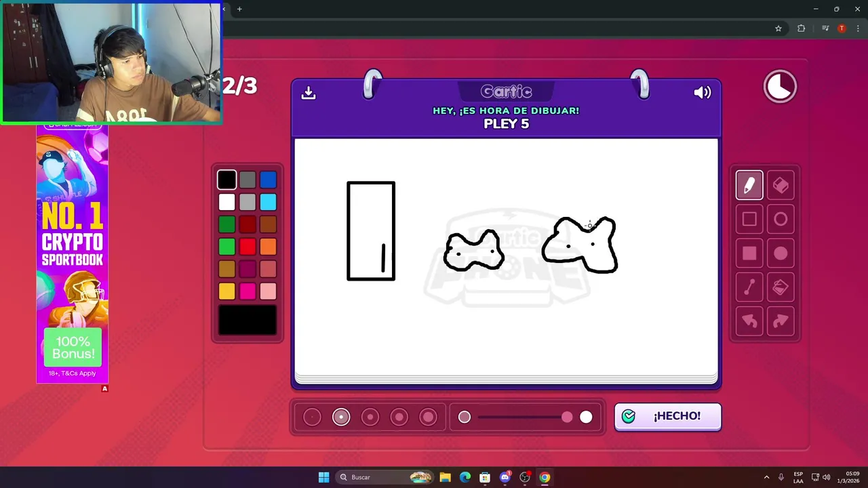868x488 pixels.
Task: Pick the dark gray color swatch
Action: point(248,180)
